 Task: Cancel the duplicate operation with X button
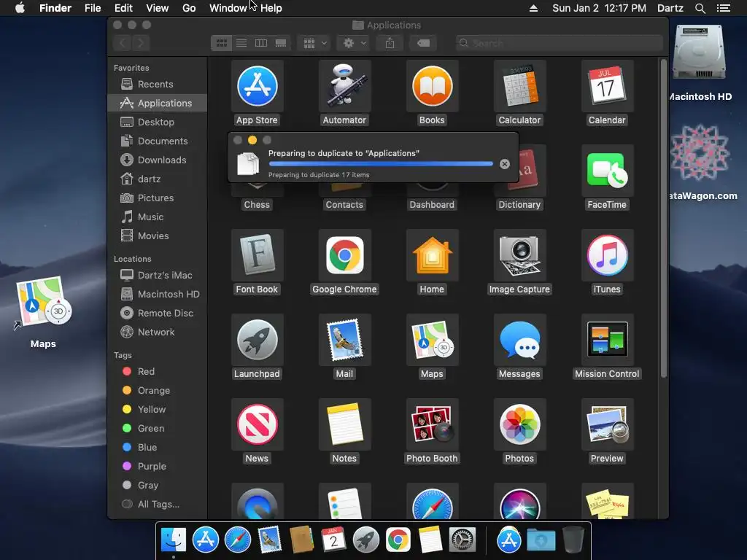click(505, 164)
